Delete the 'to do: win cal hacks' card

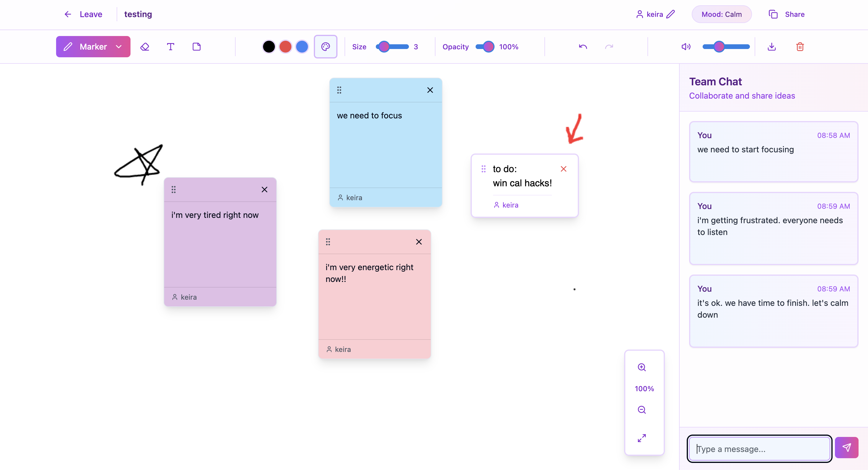[x=563, y=169]
